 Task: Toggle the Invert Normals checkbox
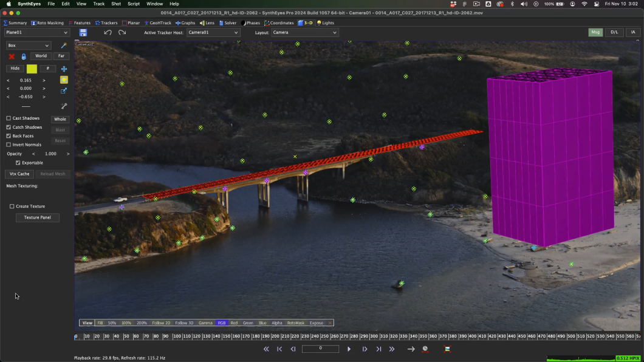[x=9, y=145]
